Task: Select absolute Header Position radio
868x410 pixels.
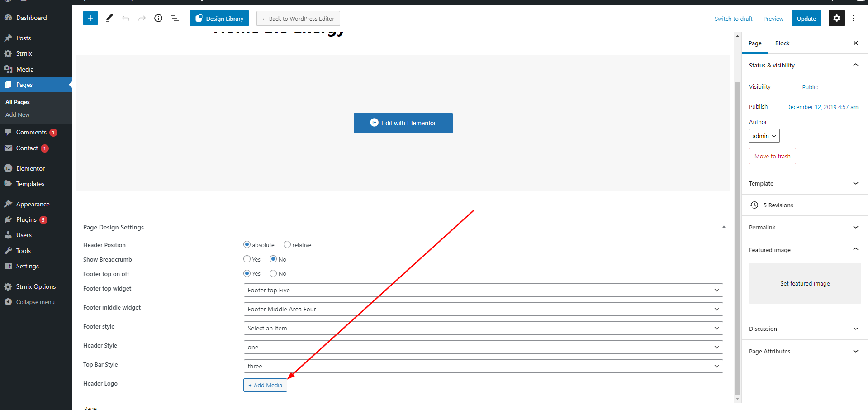Action: click(247, 244)
